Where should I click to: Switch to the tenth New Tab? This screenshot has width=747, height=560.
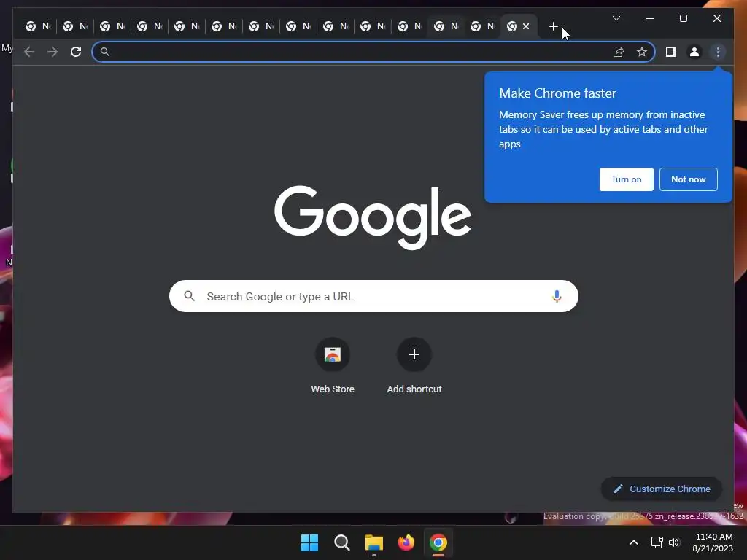(373, 27)
